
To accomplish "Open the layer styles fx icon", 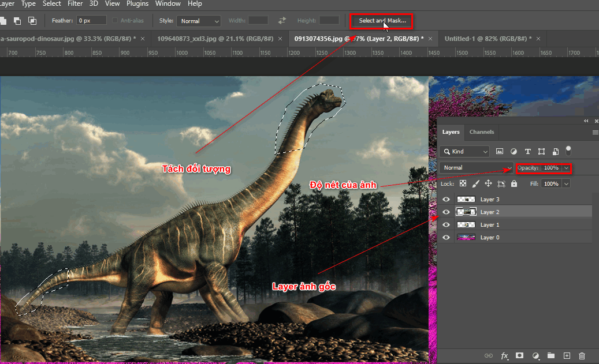I will click(504, 356).
